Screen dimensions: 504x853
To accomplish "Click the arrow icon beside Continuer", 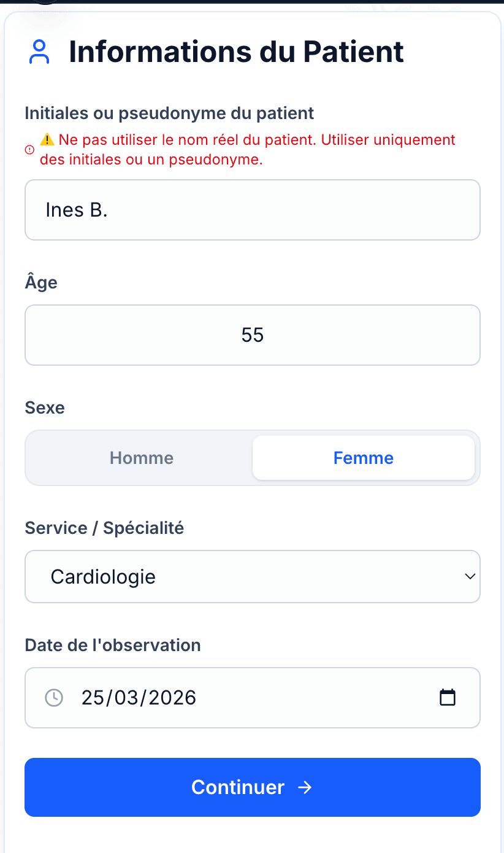I will click(x=305, y=787).
